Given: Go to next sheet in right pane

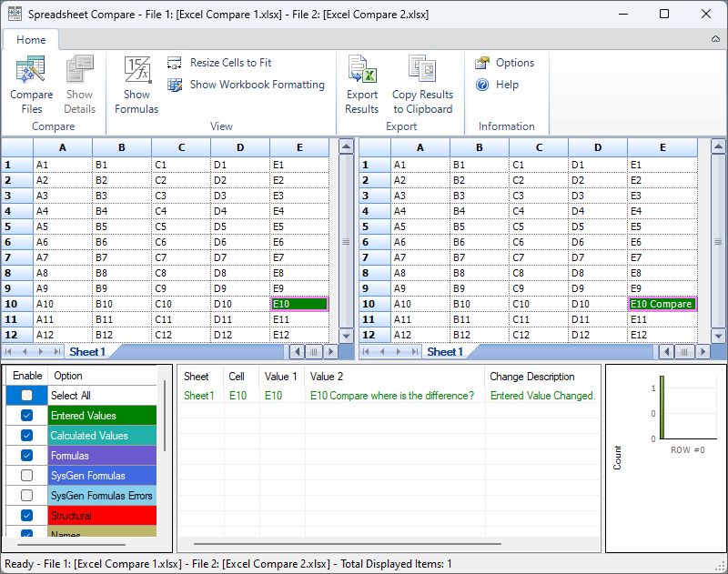Looking at the screenshot, I should (x=398, y=352).
